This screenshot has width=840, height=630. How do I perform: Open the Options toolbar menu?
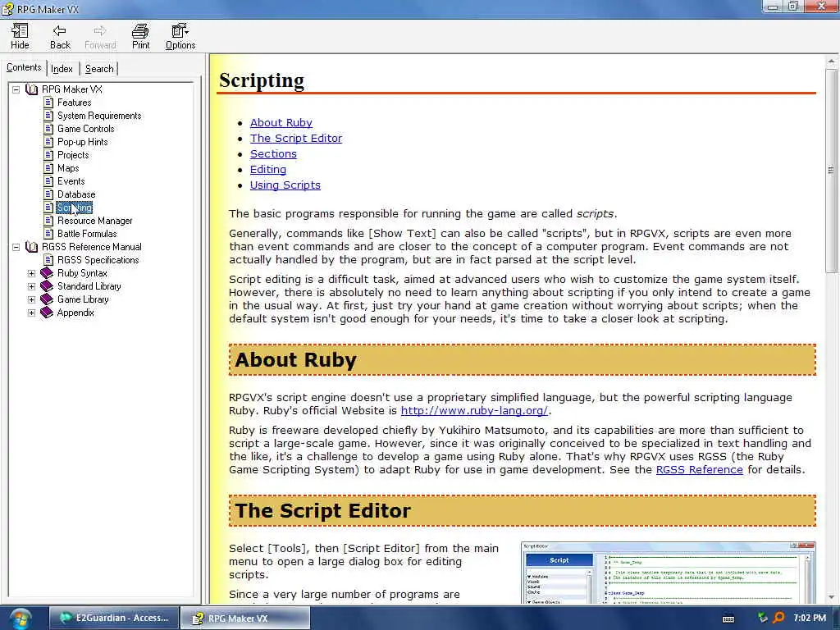point(180,36)
